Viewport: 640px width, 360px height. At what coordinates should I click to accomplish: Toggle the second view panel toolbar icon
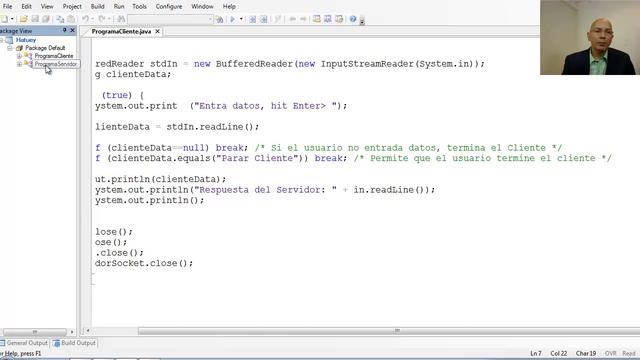pos(327,19)
